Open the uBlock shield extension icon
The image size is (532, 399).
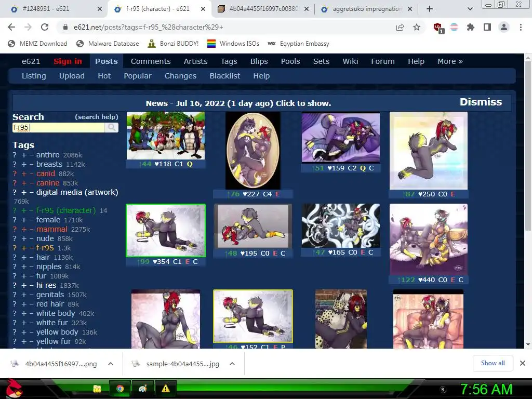(x=438, y=28)
